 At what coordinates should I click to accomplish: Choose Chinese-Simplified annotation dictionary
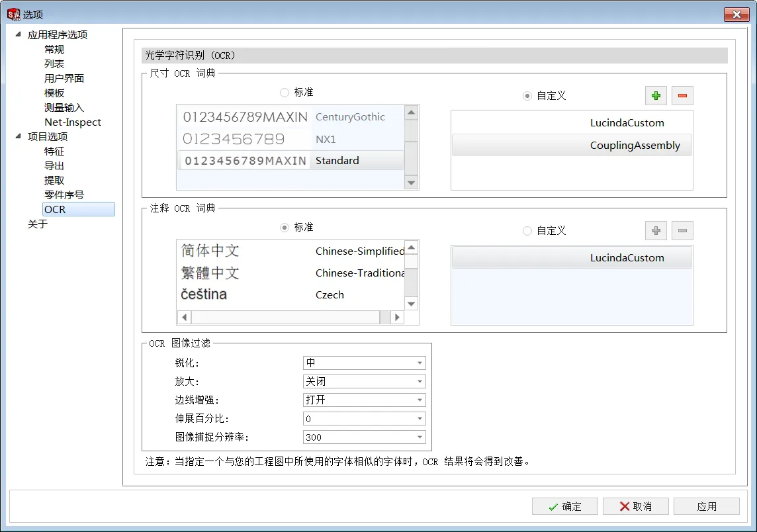point(290,251)
